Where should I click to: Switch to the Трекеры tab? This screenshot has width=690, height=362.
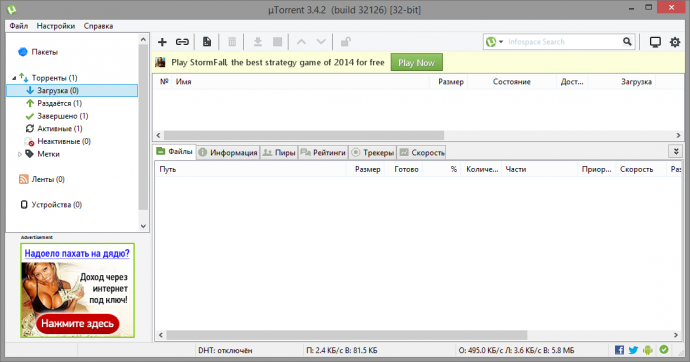373,152
